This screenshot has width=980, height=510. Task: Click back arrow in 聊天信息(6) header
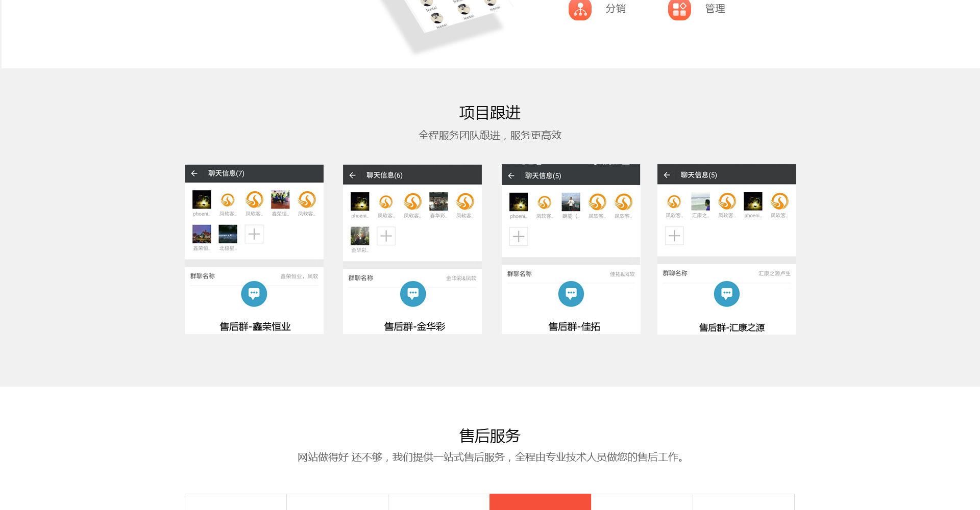coord(353,175)
